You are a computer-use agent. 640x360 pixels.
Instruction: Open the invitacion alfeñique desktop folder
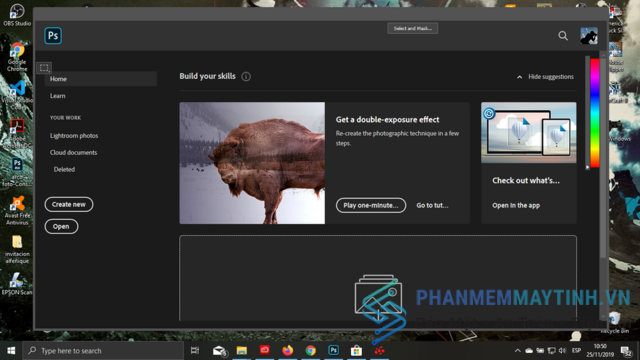coord(17,249)
